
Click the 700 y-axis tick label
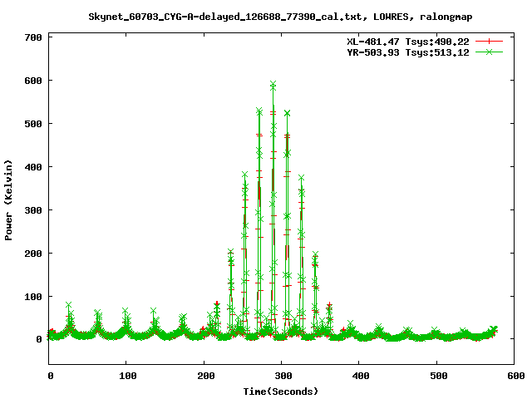pyautogui.click(x=33, y=37)
